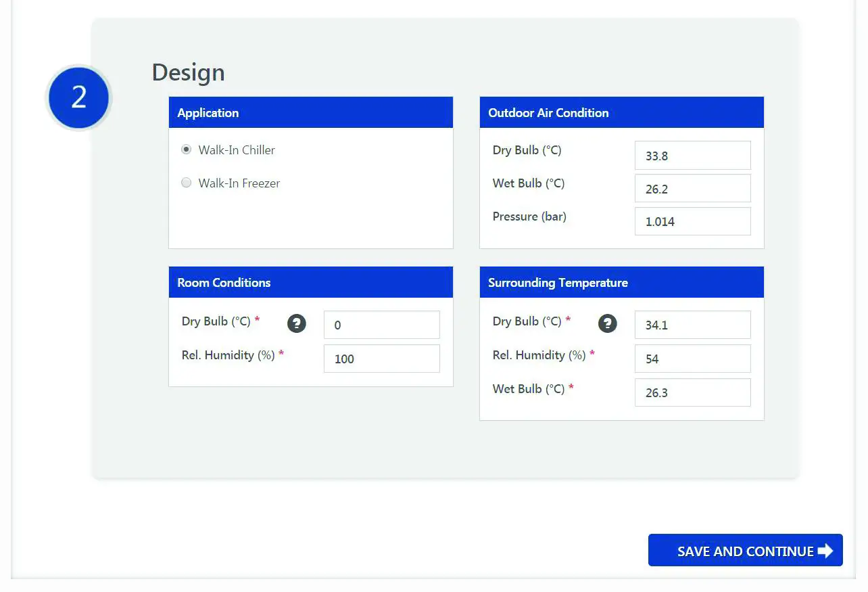Select the Walk-In Freezer radio button

coord(187,183)
